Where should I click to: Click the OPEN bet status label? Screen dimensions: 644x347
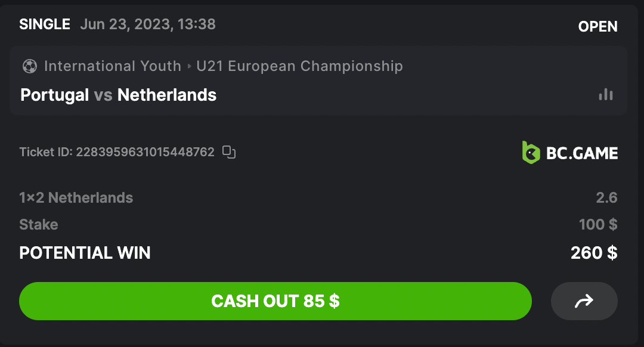pyautogui.click(x=597, y=27)
